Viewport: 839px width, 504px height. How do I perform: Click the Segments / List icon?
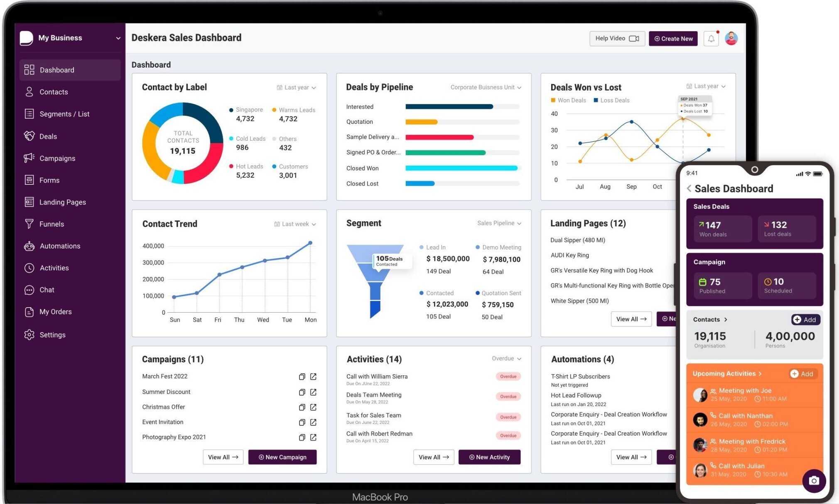pos(29,113)
